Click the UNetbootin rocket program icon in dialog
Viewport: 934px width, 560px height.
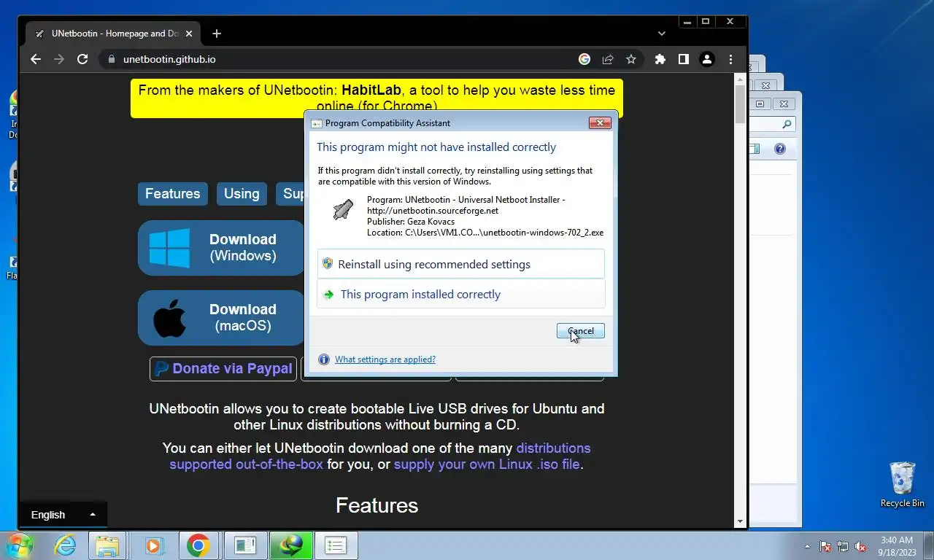(x=343, y=211)
